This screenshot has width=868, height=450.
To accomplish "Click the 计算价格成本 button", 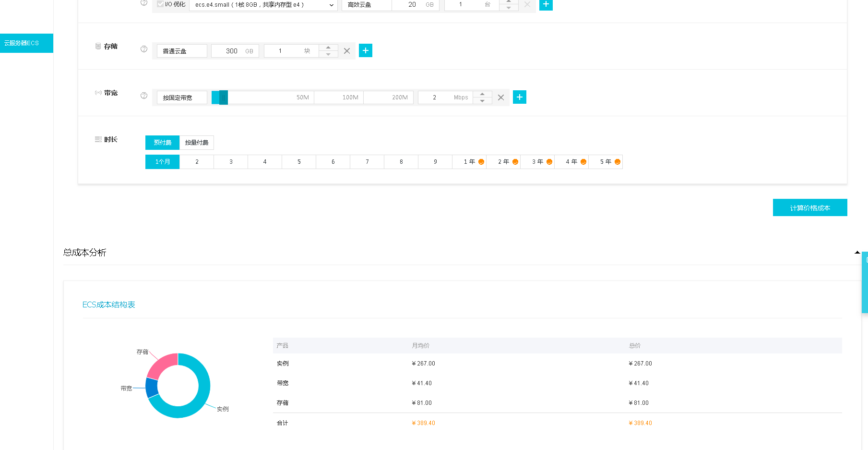I will tap(810, 207).
